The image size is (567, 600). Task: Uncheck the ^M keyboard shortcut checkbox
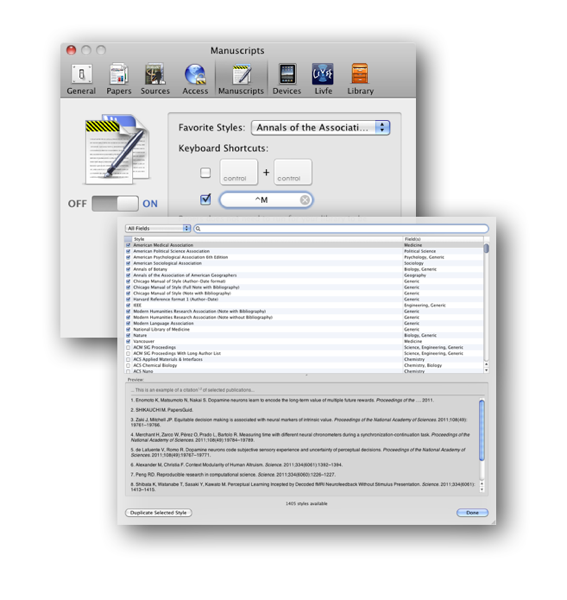coord(205,199)
